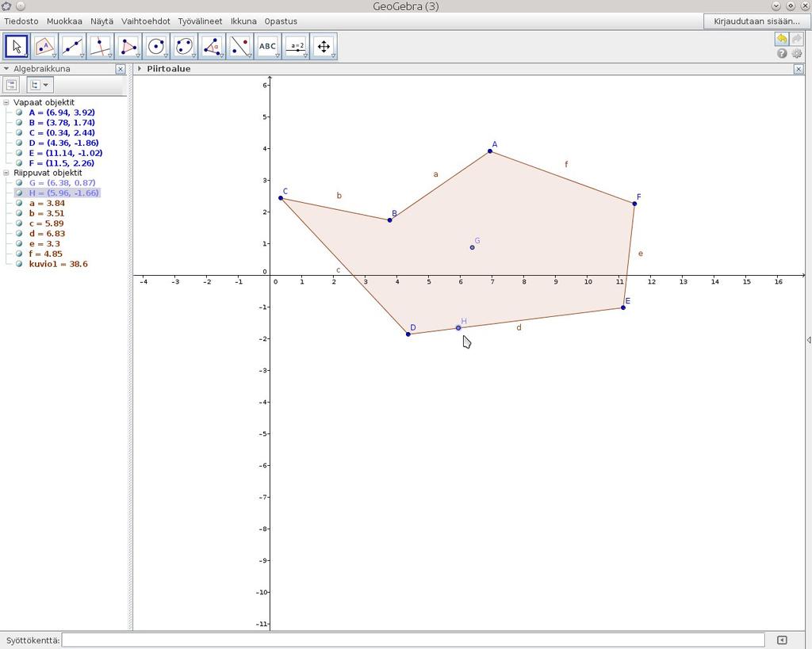
Task: Select the Polygon tool
Action: tap(128, 47)
